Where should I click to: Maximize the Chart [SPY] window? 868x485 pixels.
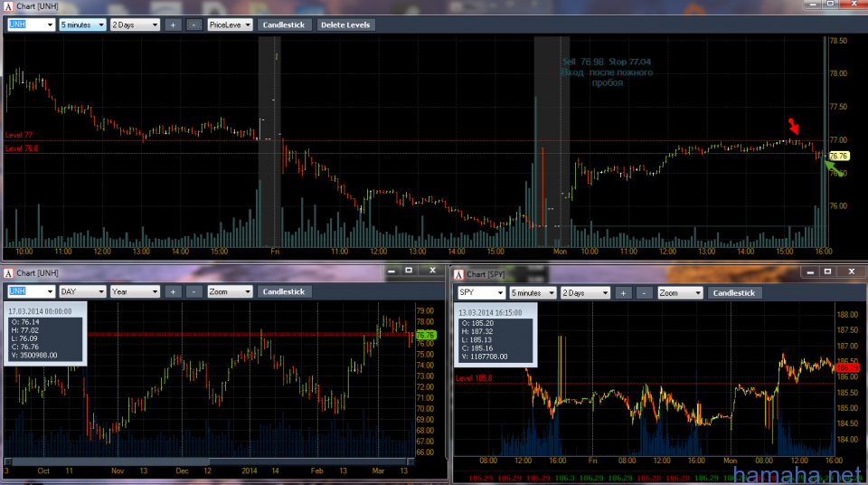coord(827,272)
